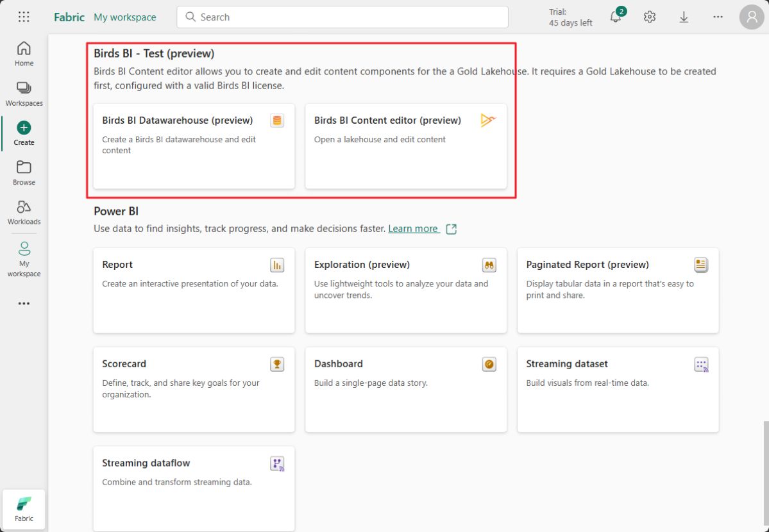Open Workloads in the sidebar

coord(24,212)
